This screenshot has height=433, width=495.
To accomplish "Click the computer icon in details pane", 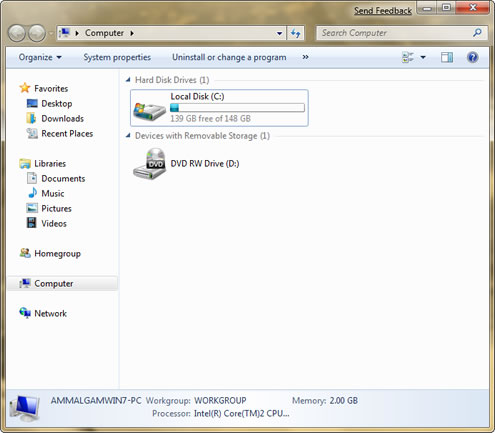I will pyautogui.click(x=25, y=409).
